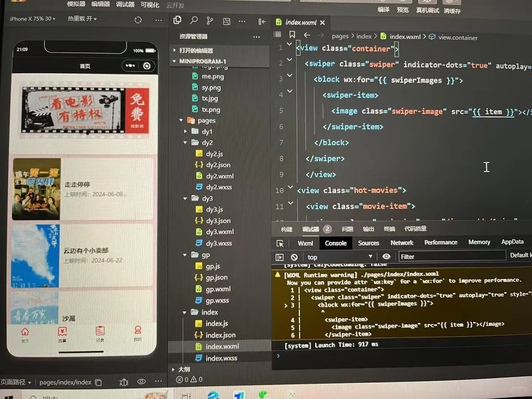532x399 pixels.
Task: Open me.png in the file tree
Action: pos(213,76)
